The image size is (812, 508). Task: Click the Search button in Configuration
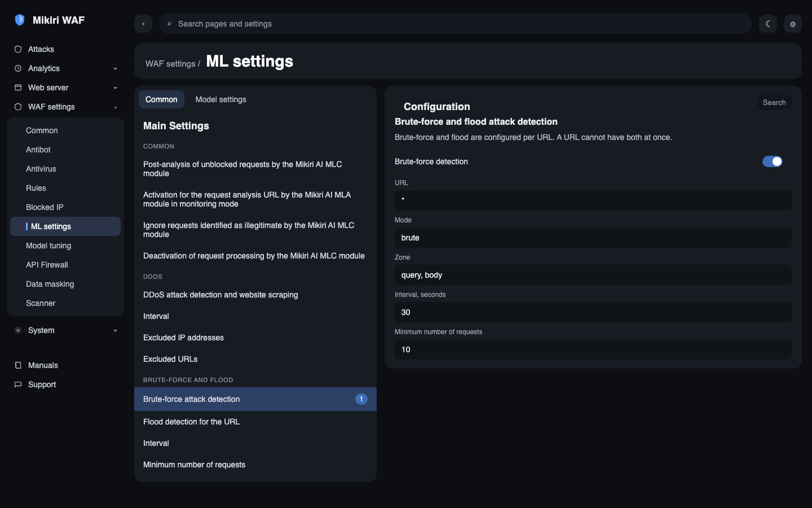point(774,102)
